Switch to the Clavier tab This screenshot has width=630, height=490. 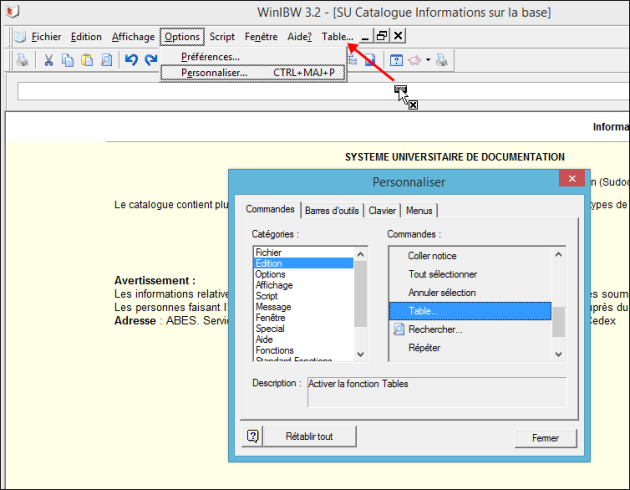(382, 210)
